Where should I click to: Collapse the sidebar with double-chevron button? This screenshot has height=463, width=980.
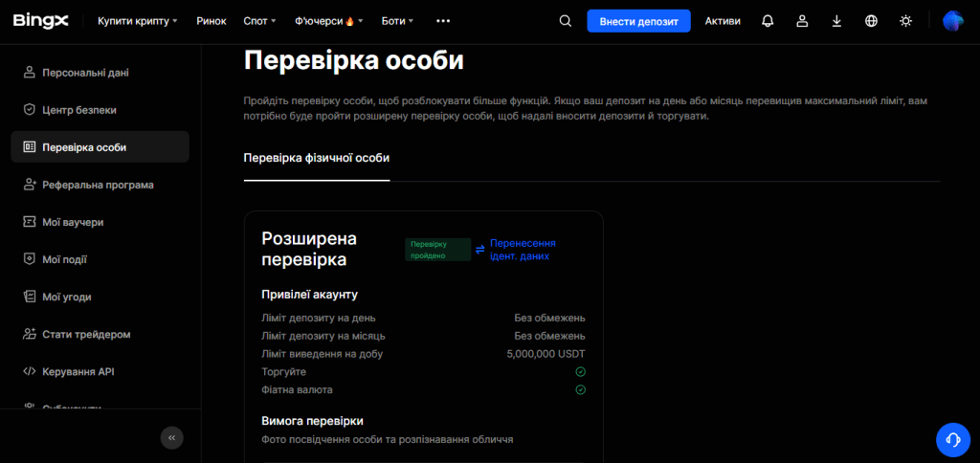(x=172, y=438)
